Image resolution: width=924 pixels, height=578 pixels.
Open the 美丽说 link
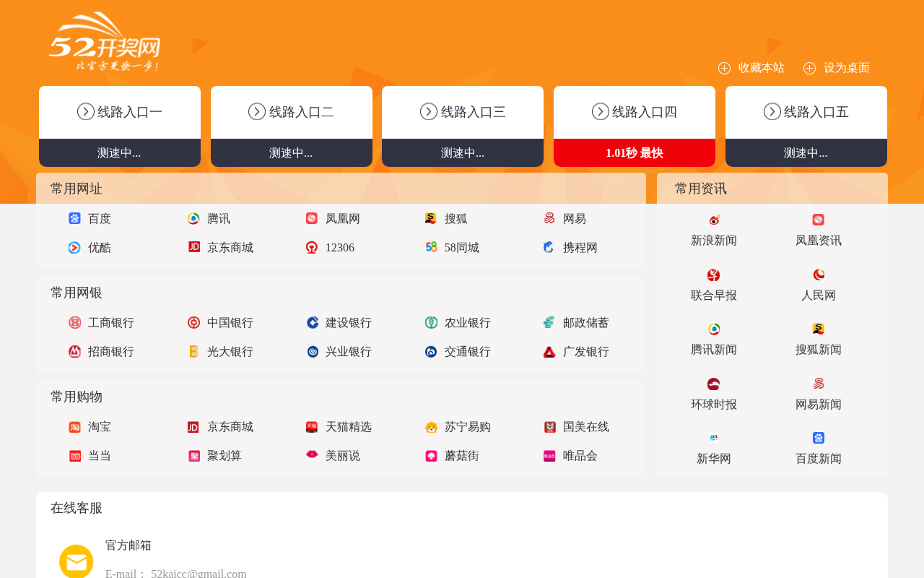point(343,456)
